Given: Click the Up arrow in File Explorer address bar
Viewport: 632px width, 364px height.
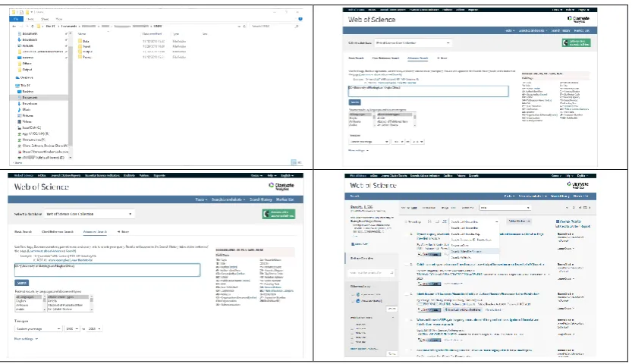Looking at the screenshot, I should (33, 27).
